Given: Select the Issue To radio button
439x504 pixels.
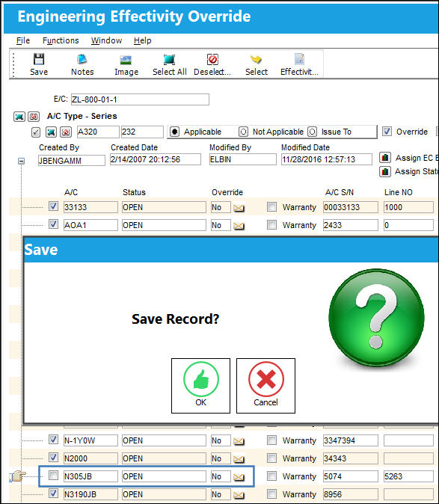Looking at the screenshot, I should tap(312, 132).
